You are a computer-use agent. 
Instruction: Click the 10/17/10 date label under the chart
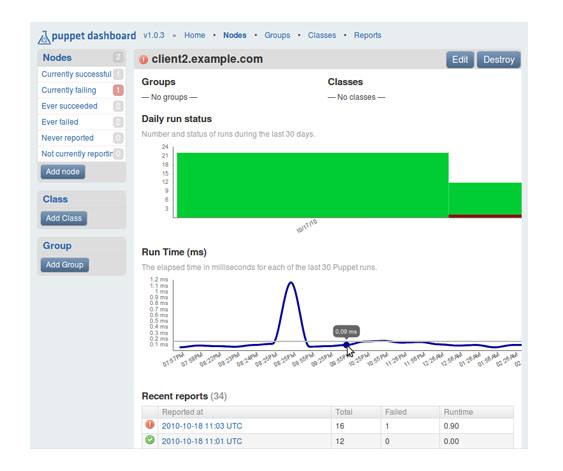307,226
